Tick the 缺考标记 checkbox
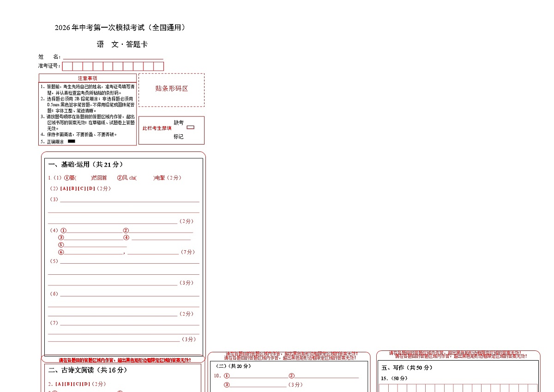Screen dimensions: 554x392 pos(190,127)
